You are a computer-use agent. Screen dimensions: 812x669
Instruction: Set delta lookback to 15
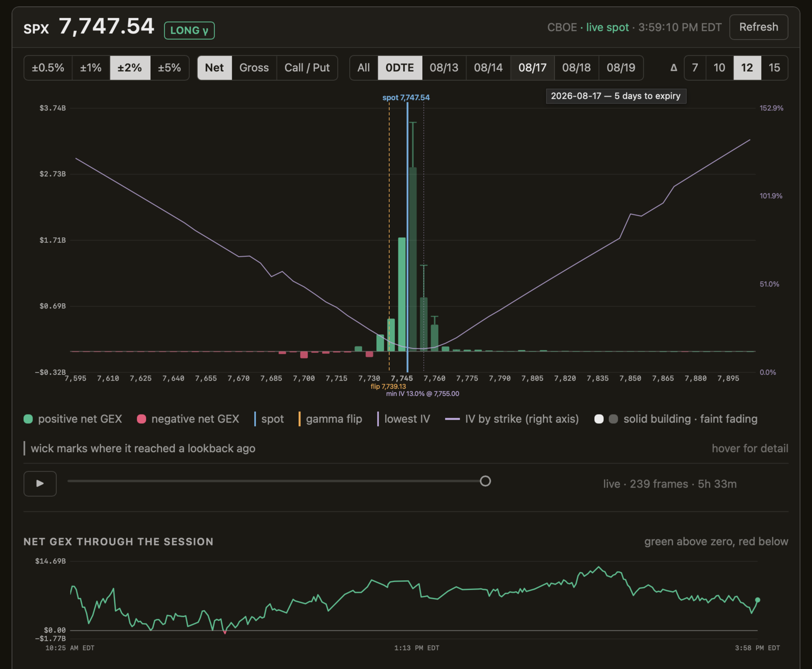point(774,68)
